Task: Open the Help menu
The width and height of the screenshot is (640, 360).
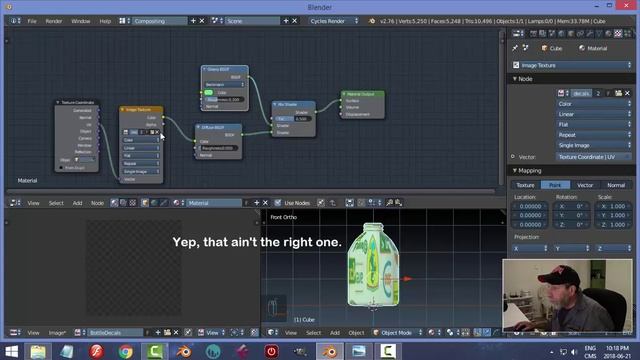Action: pyautogui.click(x=105, y=21)
